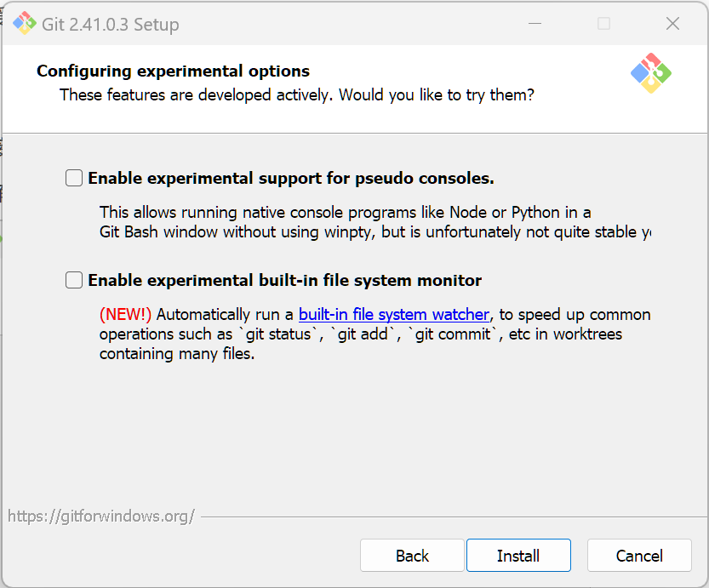Cancel the Git setup wizard
Image resolution: width=709 pixels, height=588 pixels.
[638, 556]
